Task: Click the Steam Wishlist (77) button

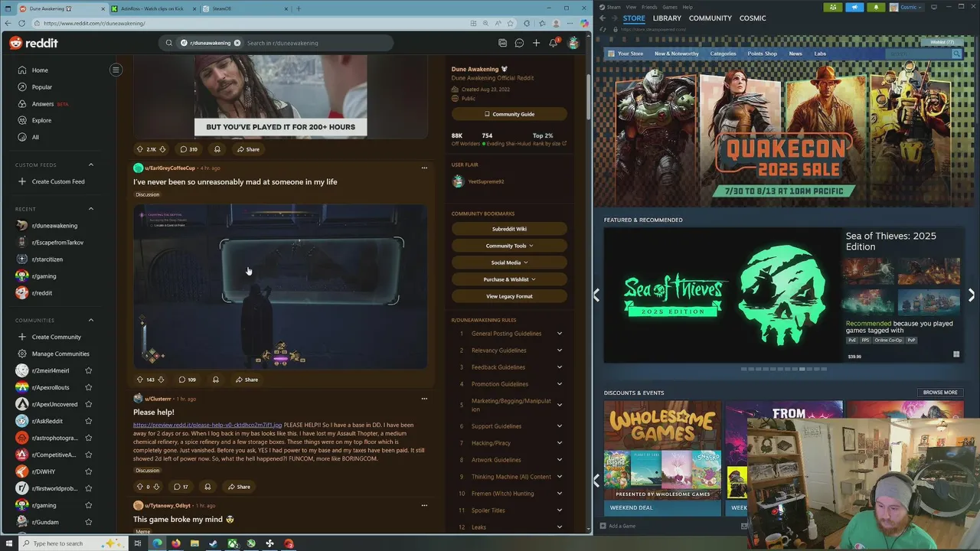Action: [942, 42]
